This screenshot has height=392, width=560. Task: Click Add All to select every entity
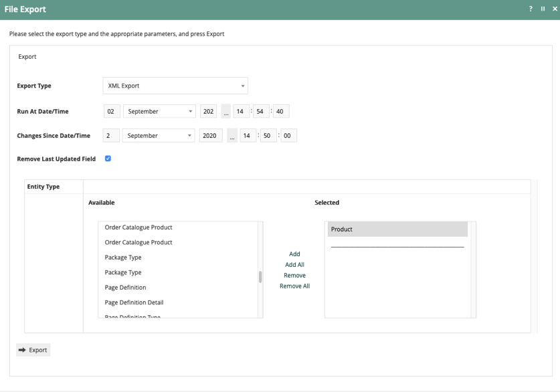(294, 265)
